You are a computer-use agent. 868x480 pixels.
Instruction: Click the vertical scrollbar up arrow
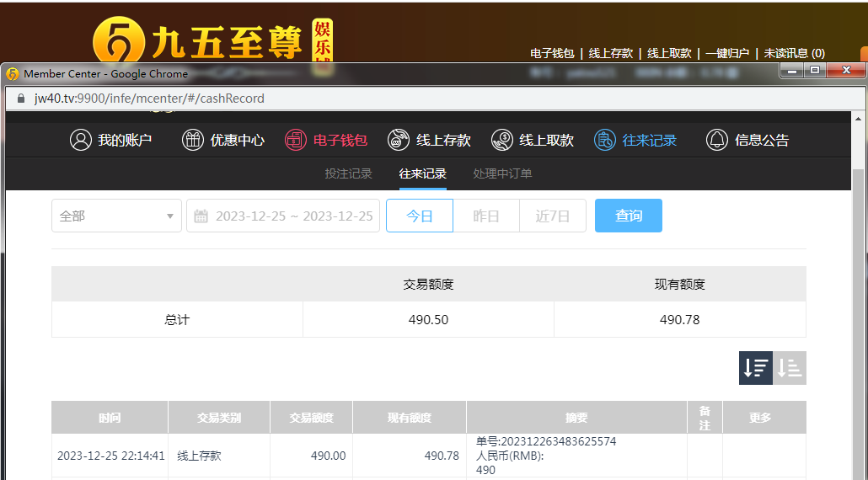(x=859, y=119)
